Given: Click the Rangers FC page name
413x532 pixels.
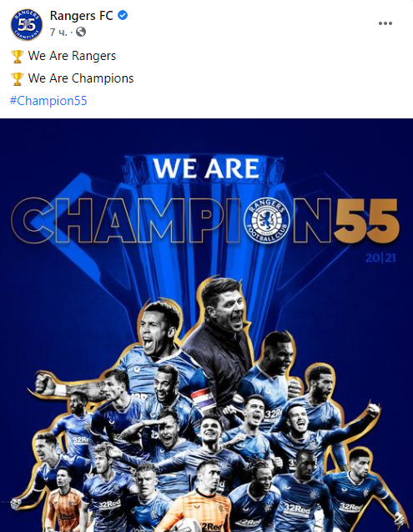Looking at the screenshot, I should coord(82,16).
